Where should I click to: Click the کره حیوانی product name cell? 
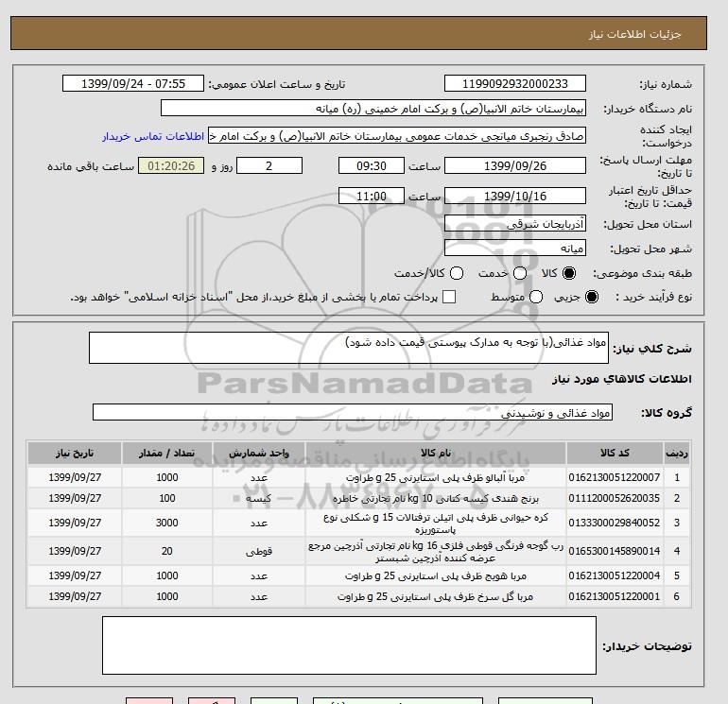[x=436, y=523]
